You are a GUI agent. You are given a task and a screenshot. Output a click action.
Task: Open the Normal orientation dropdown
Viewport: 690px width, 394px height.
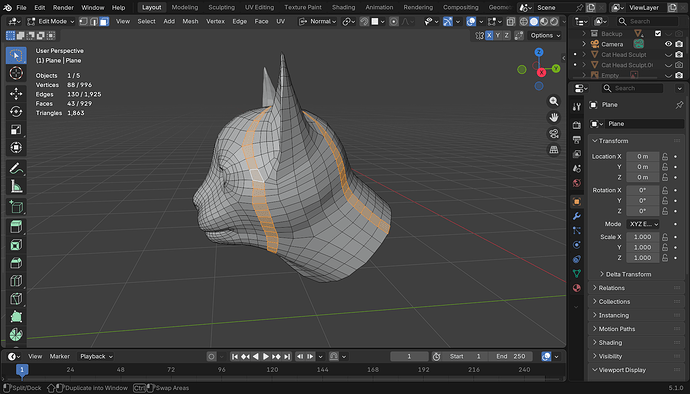[318, 21]
